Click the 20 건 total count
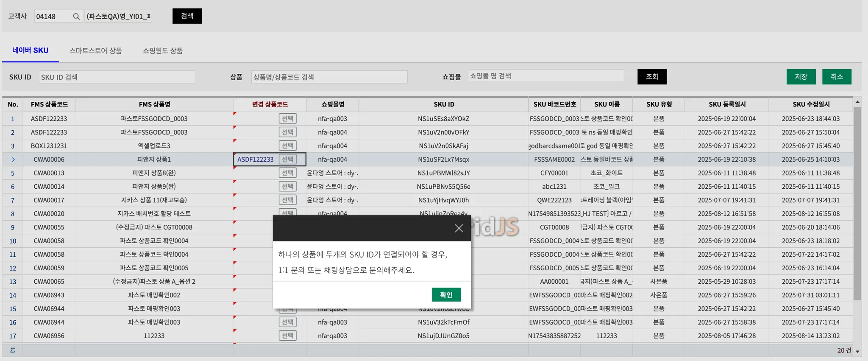868x361 pixels. [x=844, y=350]
